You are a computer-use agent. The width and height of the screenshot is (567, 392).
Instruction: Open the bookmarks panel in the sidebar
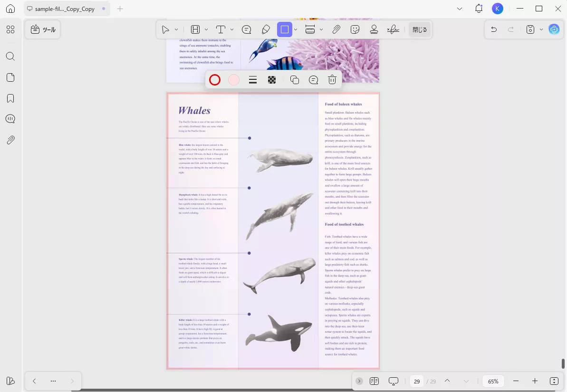10,98
